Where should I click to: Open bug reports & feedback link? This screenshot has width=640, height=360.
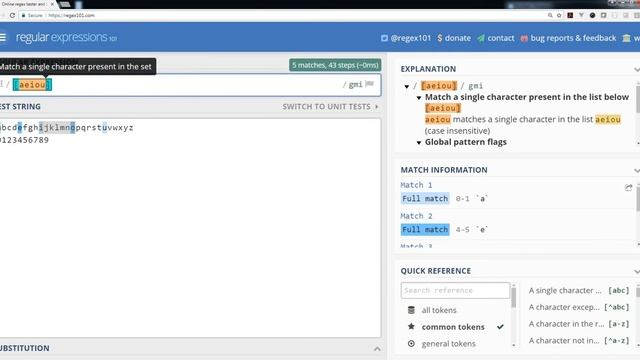[573, 38]
